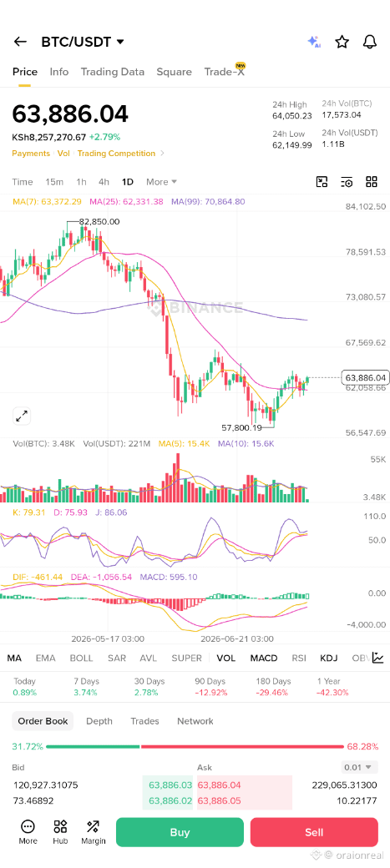This screenshot has width=390, height=868.
Task: Click the 1 Year -42.30% performance
Action: pyautogui.click(x=332, y=687)
